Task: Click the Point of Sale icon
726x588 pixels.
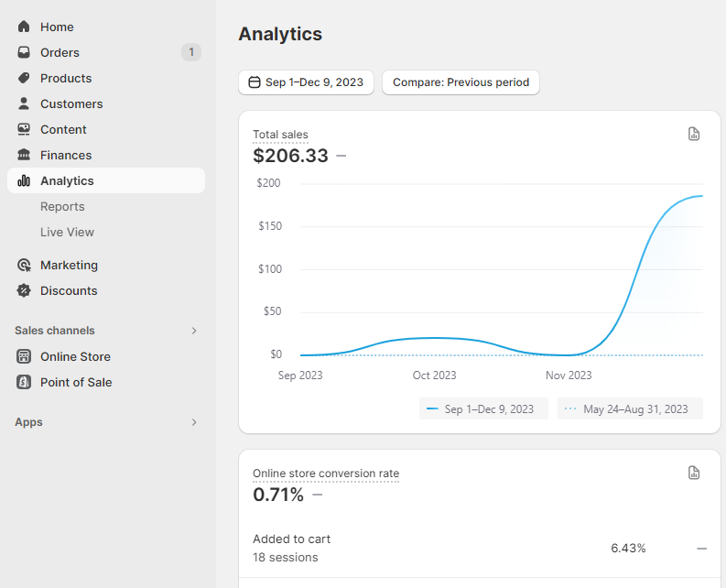Action: (24, 382)
